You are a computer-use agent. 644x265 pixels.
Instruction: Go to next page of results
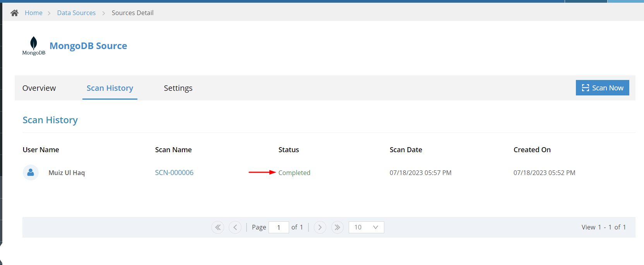[320, 227]
